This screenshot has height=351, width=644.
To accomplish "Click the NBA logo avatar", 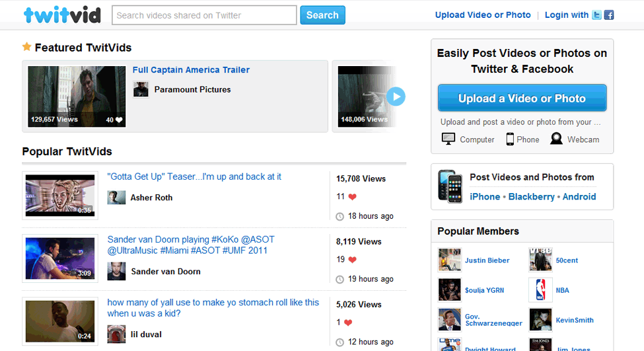I will coord(540,290).
